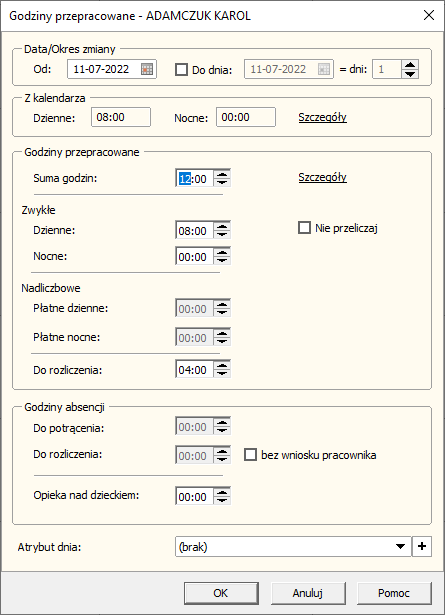445x615 pixels.
Task: Increase the dni count with up arrow
Action: [x=410, y=65]
